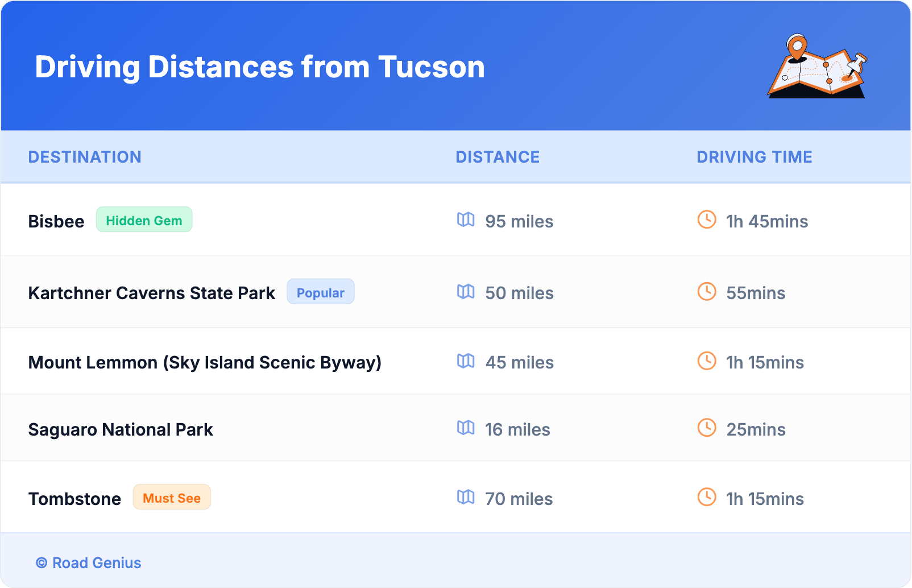This screenshot has width=912, height=588.
Task: Select the Tombstone destination name
Action: pos(74,499)
